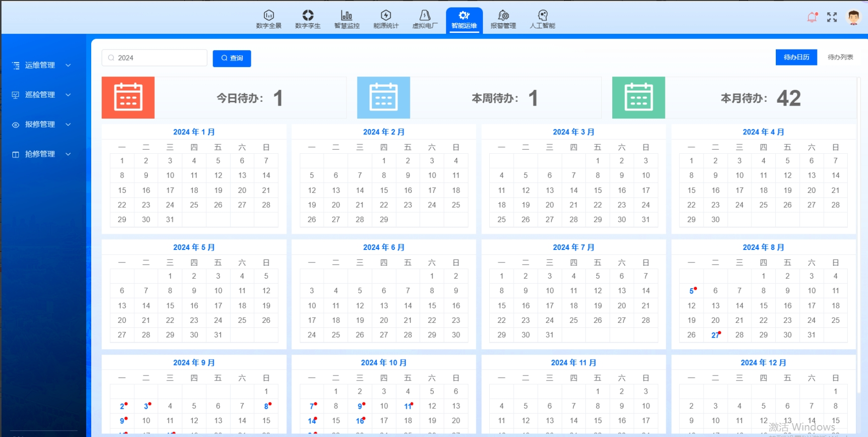Select October 7 with red dot
This screenshot has height=437, width=868.
312,406
